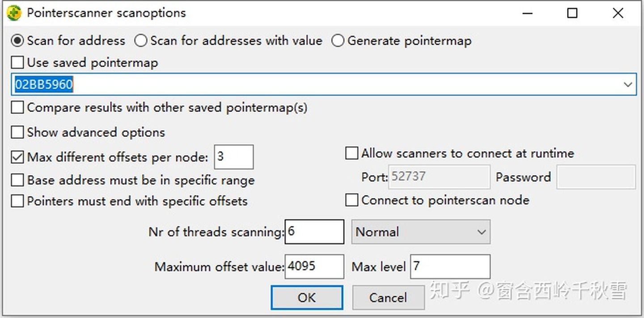Screen dimensions: 644x318
Task: Tick Connect to pointerscan node checkbox
Action: click(352, 200)
